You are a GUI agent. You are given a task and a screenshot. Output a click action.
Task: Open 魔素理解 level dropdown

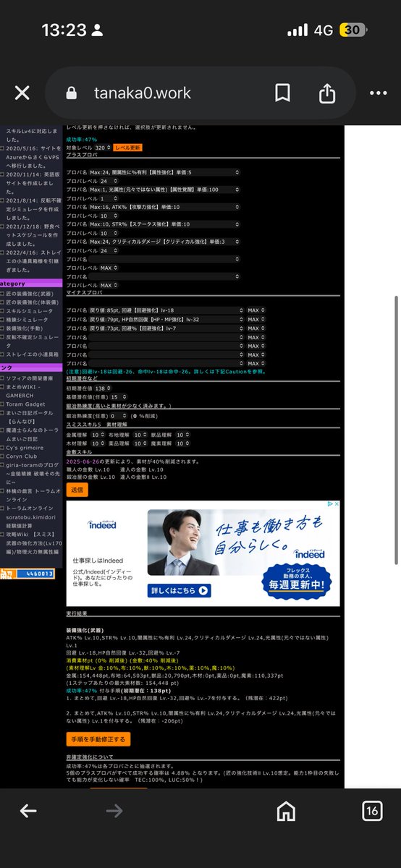182,443
